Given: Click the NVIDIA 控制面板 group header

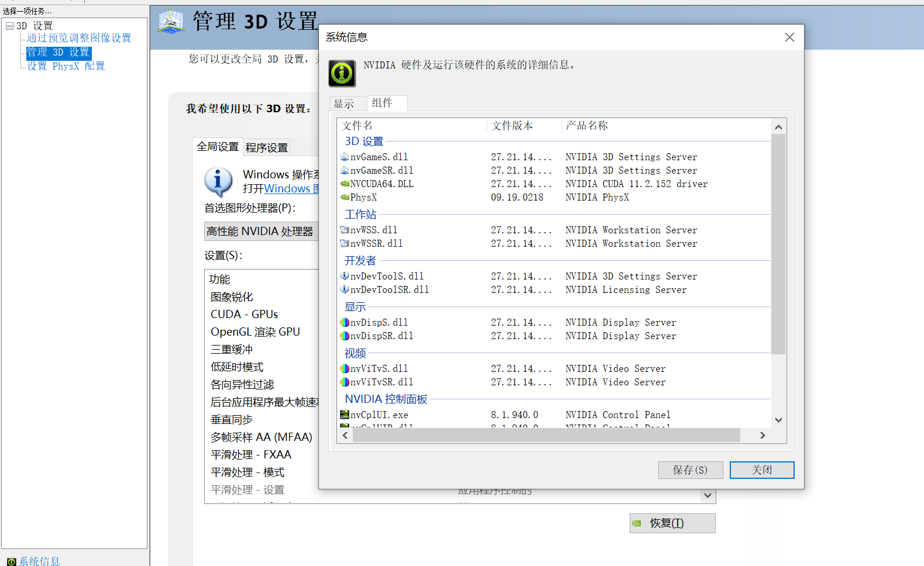Looking at the screenshot, I should 386,399.
